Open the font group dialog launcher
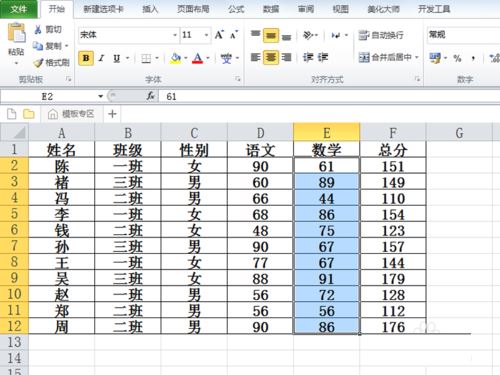The image size is (500, 375). 238,79
